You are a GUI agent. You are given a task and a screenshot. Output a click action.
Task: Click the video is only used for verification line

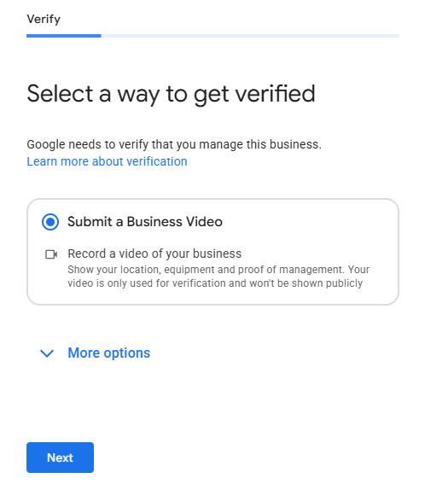click(x=215, y=283)
